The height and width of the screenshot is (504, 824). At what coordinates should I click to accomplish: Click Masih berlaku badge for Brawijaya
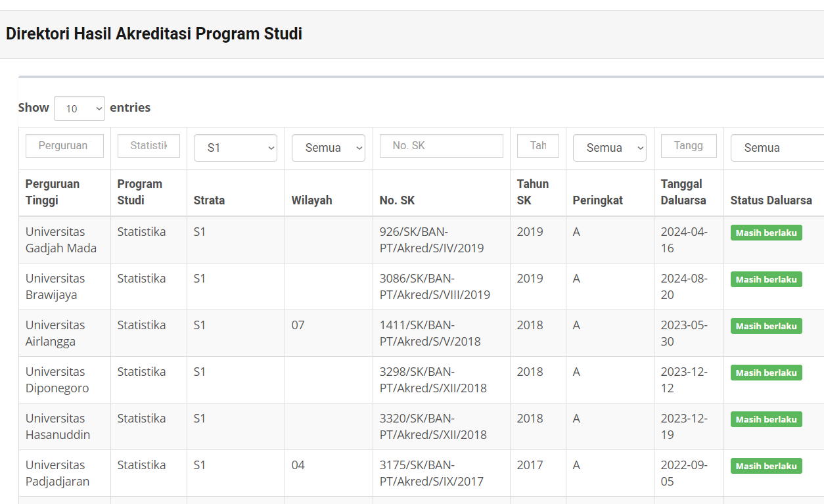coord(766,279)
